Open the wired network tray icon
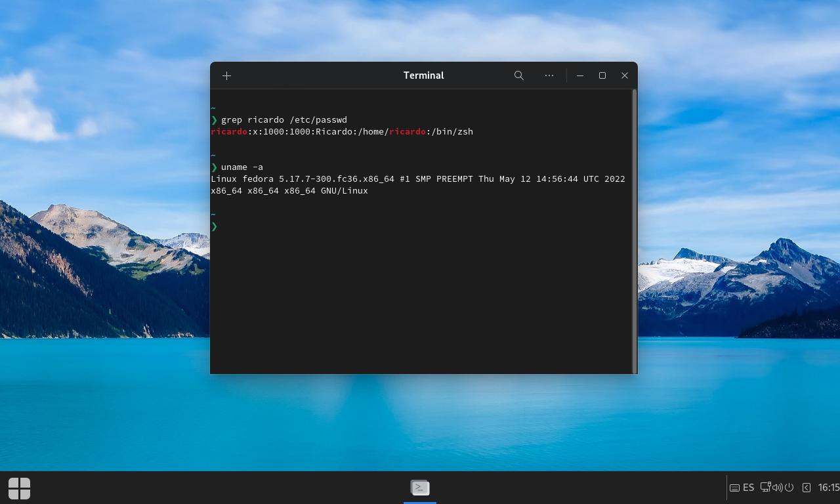 click(x=765, y=488)
